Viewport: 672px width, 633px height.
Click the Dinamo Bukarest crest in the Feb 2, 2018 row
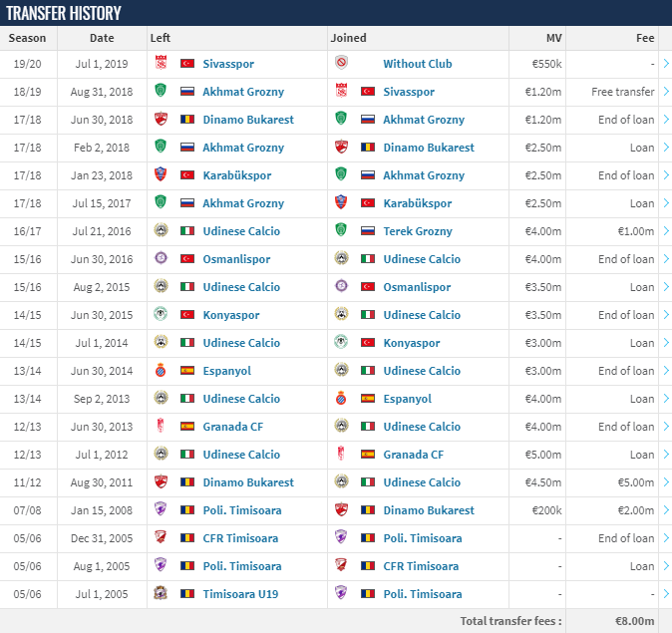(x=341, y=147)
